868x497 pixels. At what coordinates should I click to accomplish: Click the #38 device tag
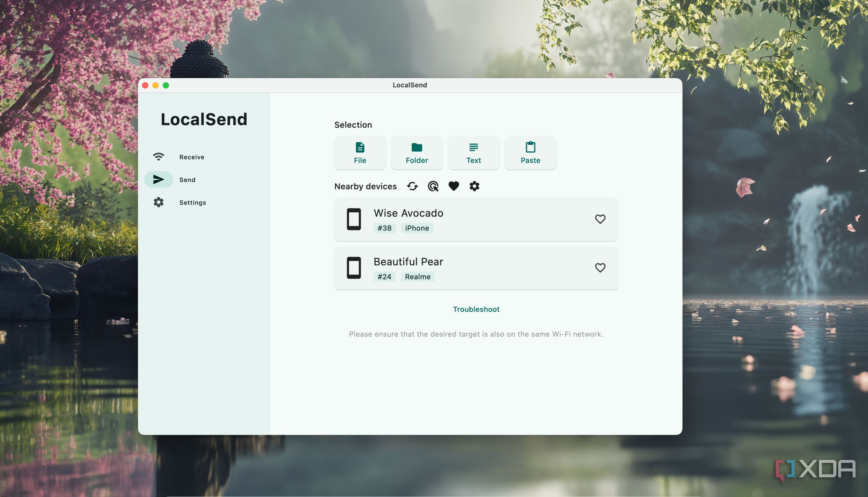pos(384,228)
